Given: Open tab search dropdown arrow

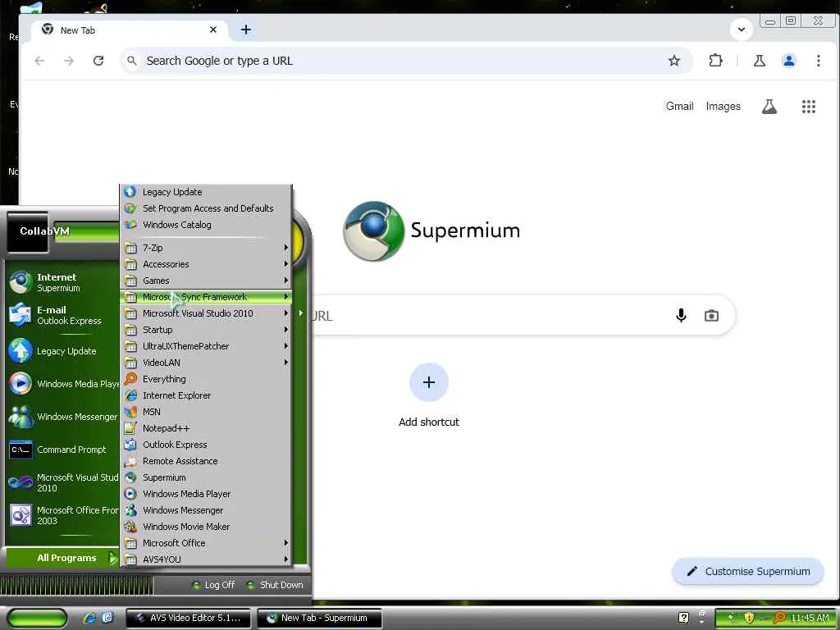Looking at the screenshot, I should [742, 29].
